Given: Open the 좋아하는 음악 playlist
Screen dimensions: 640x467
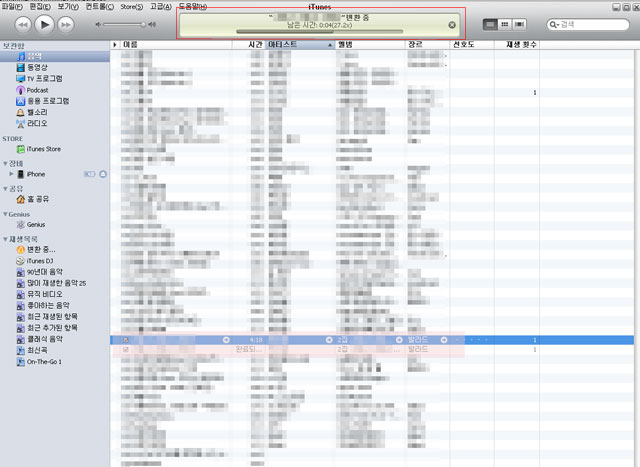Looking at the screenshot, I should 43,305.
